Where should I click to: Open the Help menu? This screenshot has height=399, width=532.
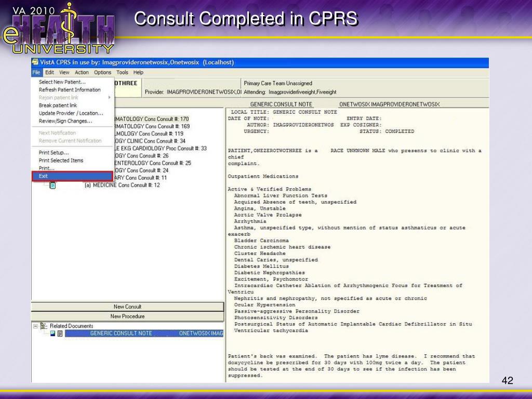[x=138, y=72]
